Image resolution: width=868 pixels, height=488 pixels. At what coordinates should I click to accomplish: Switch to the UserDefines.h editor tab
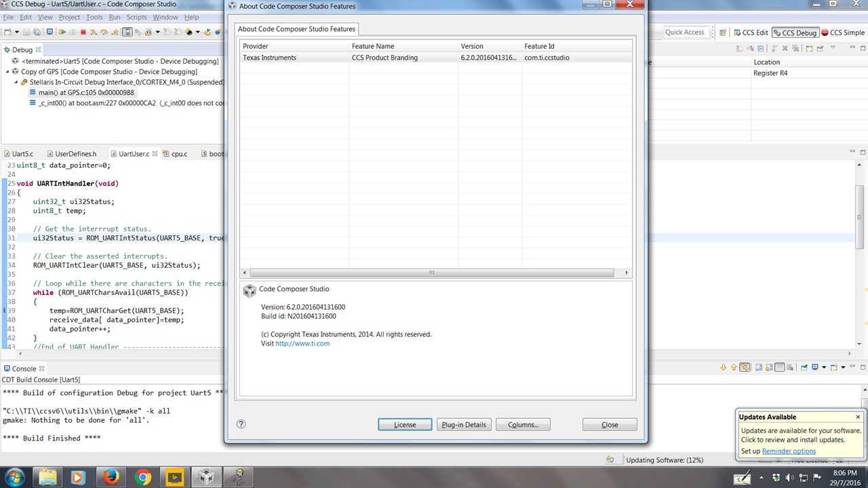tap(76, 154)
